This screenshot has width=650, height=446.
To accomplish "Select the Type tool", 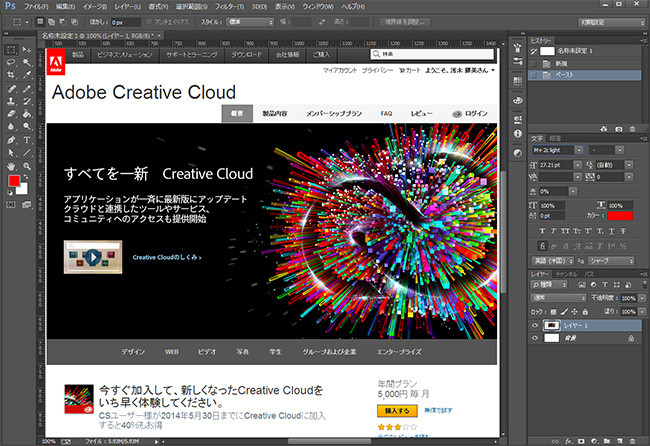I will 27,140.
